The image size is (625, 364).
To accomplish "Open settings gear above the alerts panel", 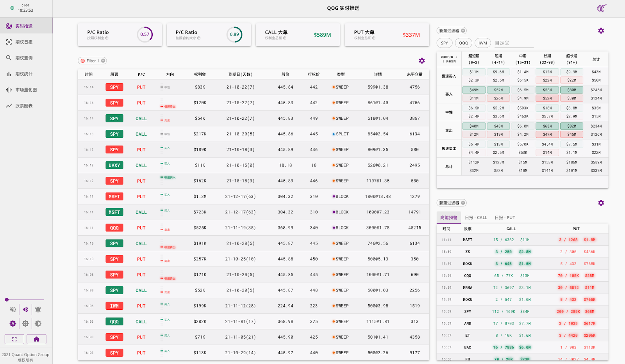I will click(601, 202).
